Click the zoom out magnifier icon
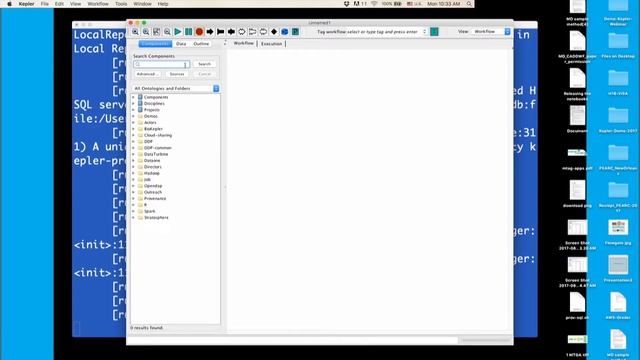This screenshot has height=360, width=640. pos(167,32)
